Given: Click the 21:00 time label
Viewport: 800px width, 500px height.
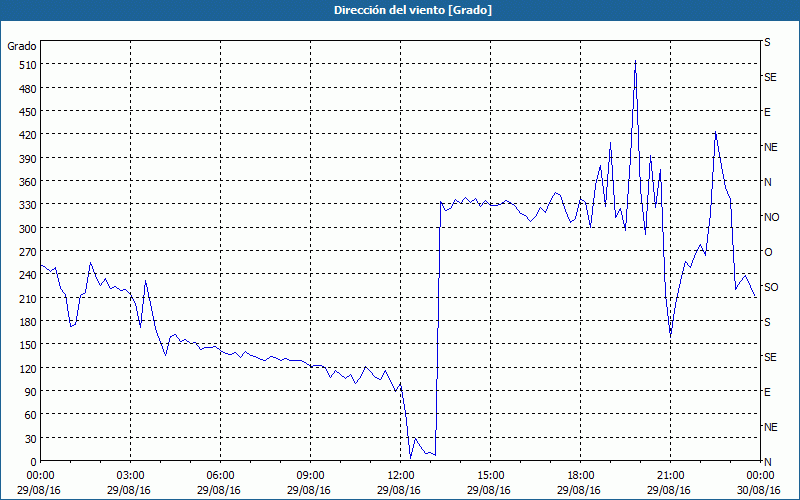Looking at the screenshot, I should [670, 476].
